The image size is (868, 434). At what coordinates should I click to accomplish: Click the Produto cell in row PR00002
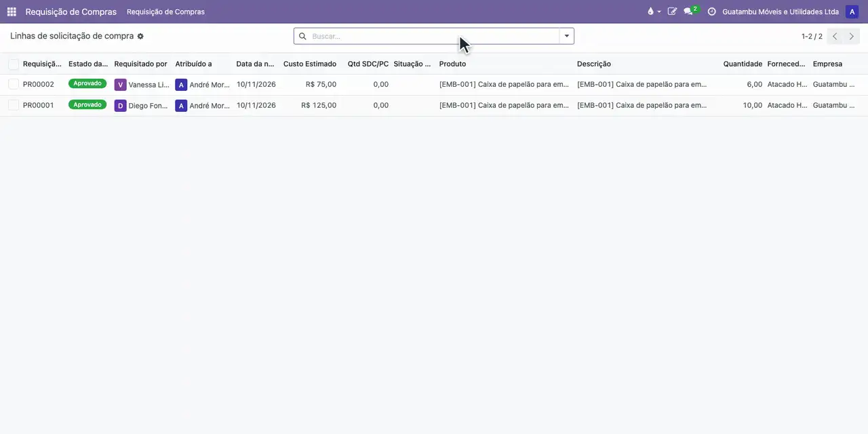pyautogui.click(x=504, y=84)
